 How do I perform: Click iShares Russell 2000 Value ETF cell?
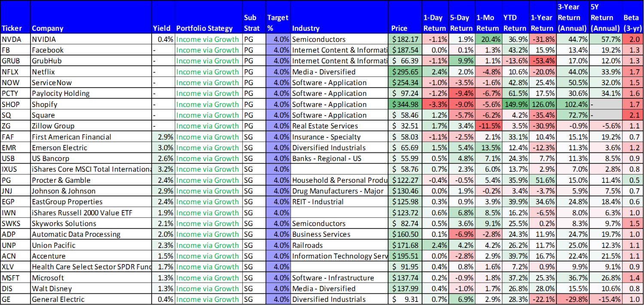[x=91, y=213]
